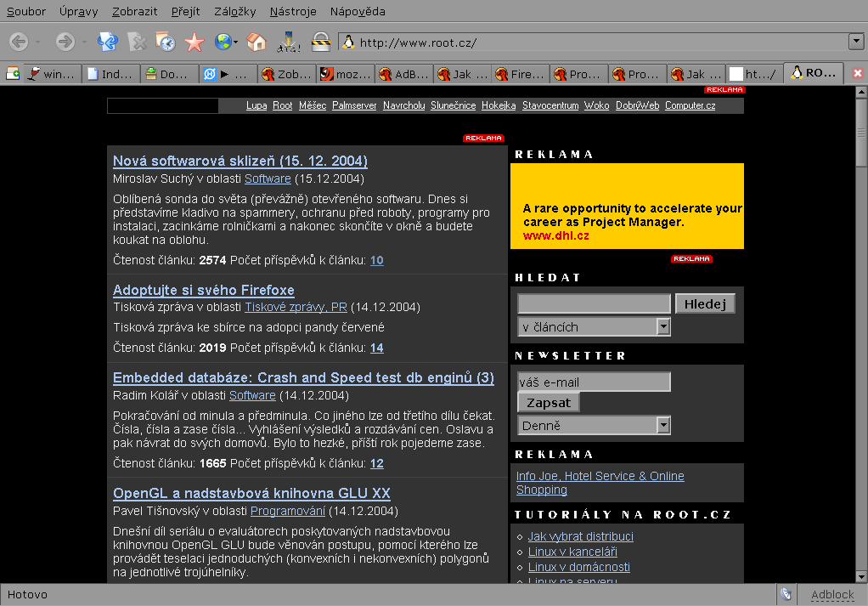The image size is (868, 606).
Task: Switch to the "moz..." tab
Action: (346, 74)
